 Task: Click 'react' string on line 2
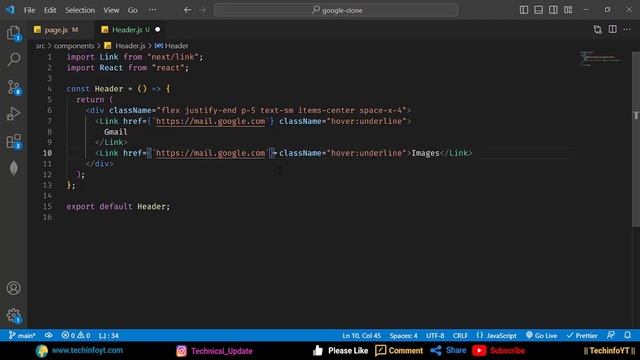click(168, 68)
